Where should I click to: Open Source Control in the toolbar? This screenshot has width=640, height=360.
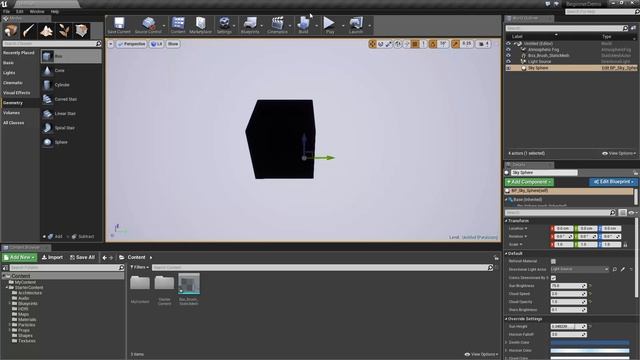pos(148,25)
